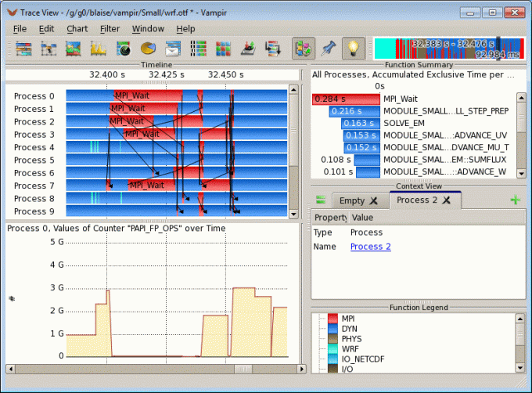Click the brown I/O color swatch
This screenshot has width=532, height=393.
point(332,369)
